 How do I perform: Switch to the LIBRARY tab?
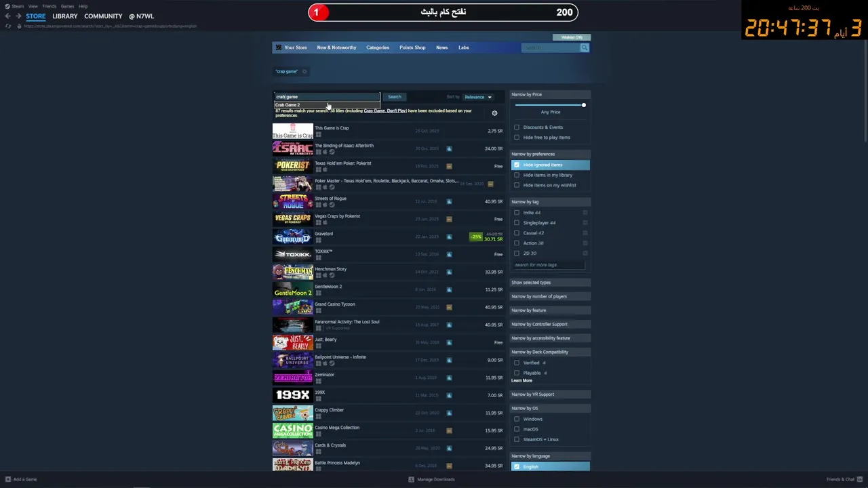click(x=65, y=16)
